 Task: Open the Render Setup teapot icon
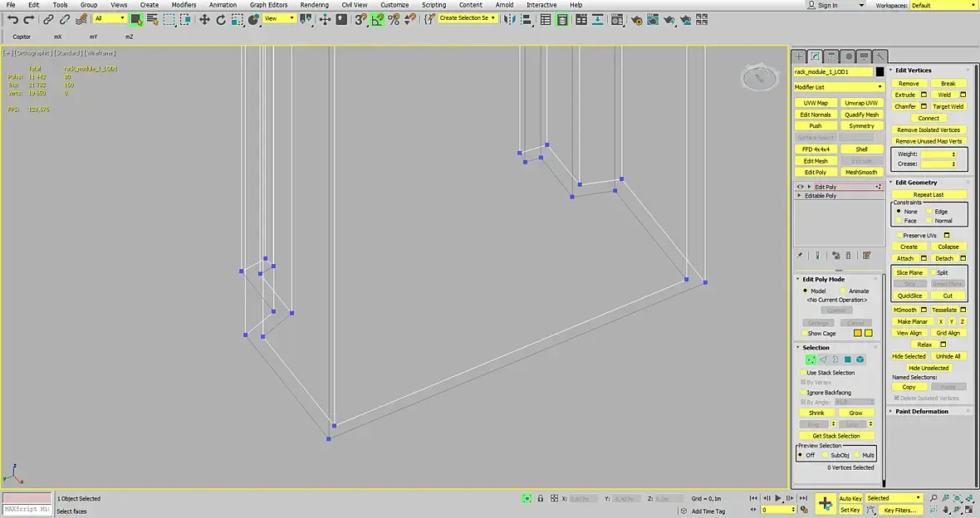pos(636,20)
